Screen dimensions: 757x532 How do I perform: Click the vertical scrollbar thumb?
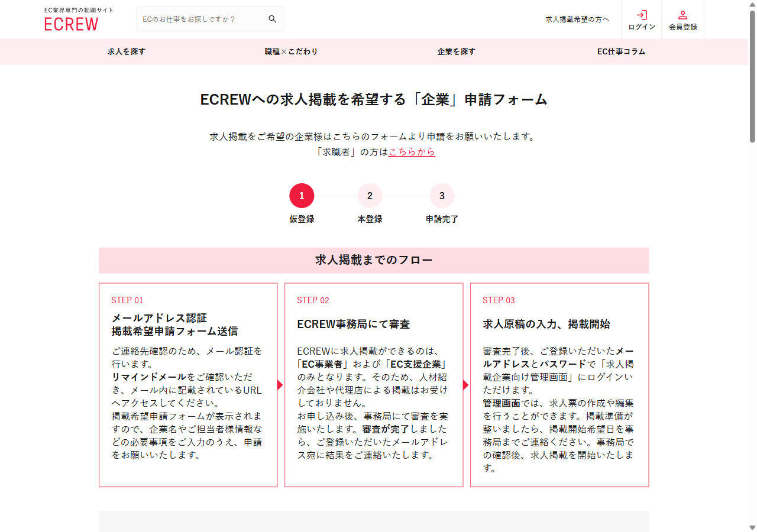pos(752,76)
